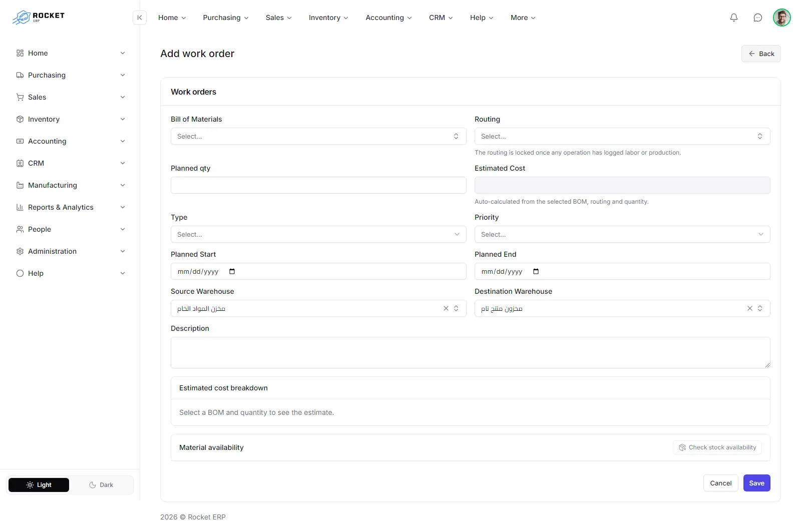Click the Manufacturing factory sidebar icon
This screenshot has height=532, width=801.
pyautogui.click(x=20, y=185)
